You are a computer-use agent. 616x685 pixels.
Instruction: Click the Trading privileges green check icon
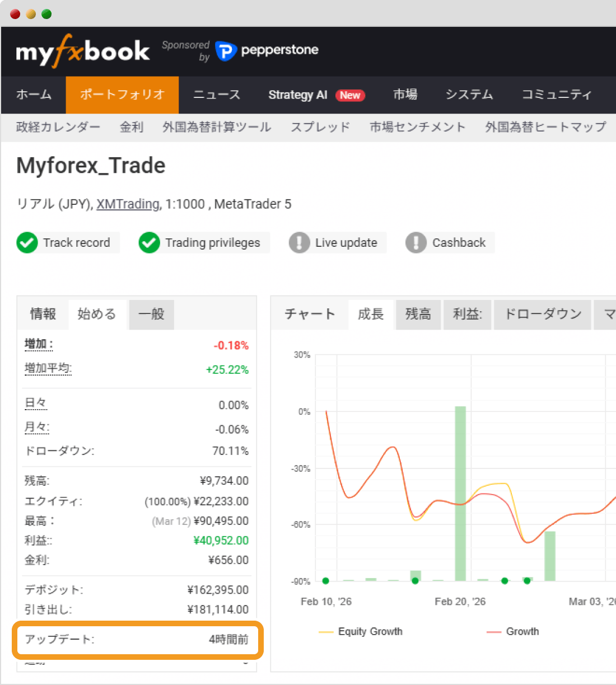(149, 242)
